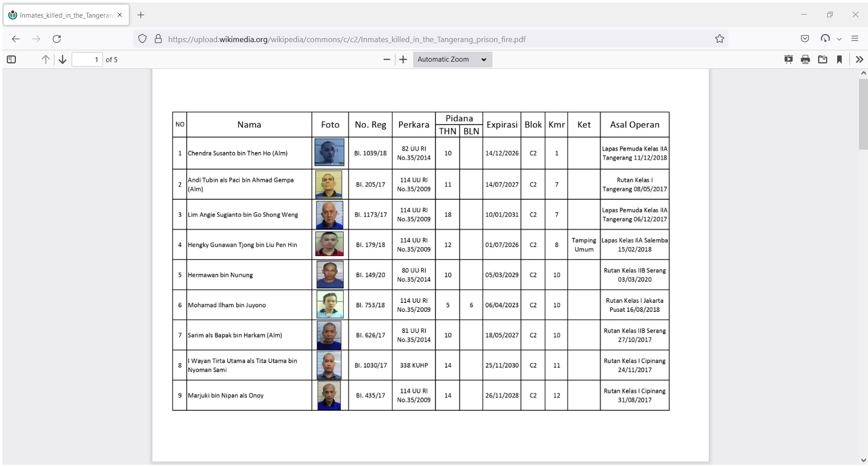Go to the previous page
Image resolution: width=868 pixels, height=467 pixels.
coord(45,59)
